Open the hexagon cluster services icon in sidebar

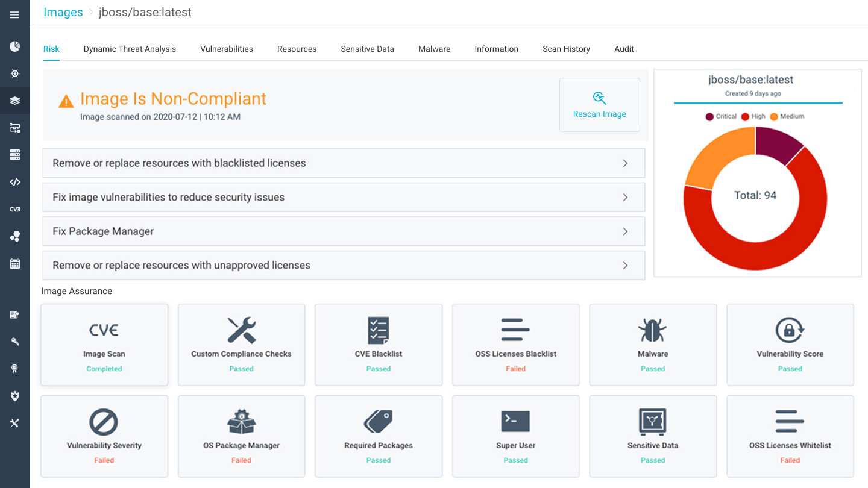tap(14, 236)
